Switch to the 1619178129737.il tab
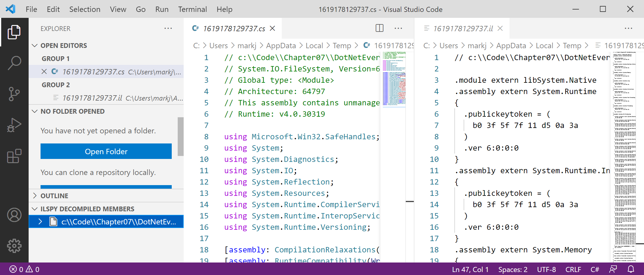This screenshot has width=644, height=275. tap(463, 29)
